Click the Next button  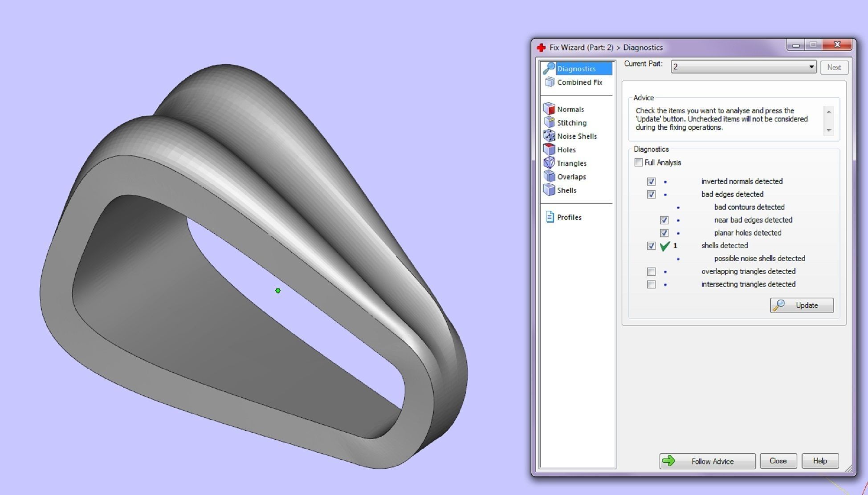click(834, 67)
